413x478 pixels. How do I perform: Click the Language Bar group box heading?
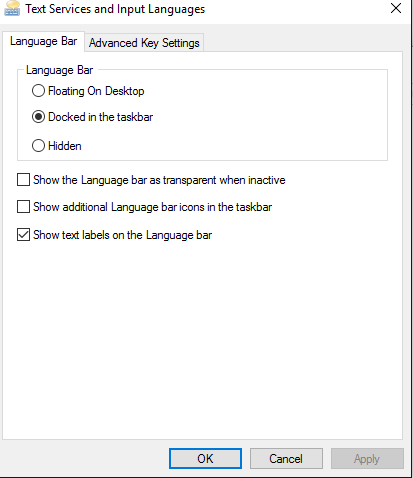(60, 70)
